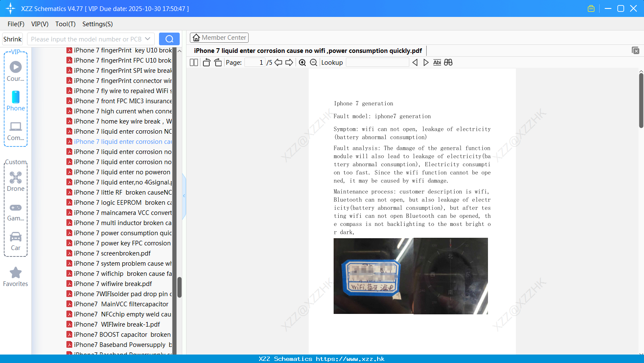Find previous lookup result
The width and height of the screenshot is (644, 363).
tap(415, 63)
